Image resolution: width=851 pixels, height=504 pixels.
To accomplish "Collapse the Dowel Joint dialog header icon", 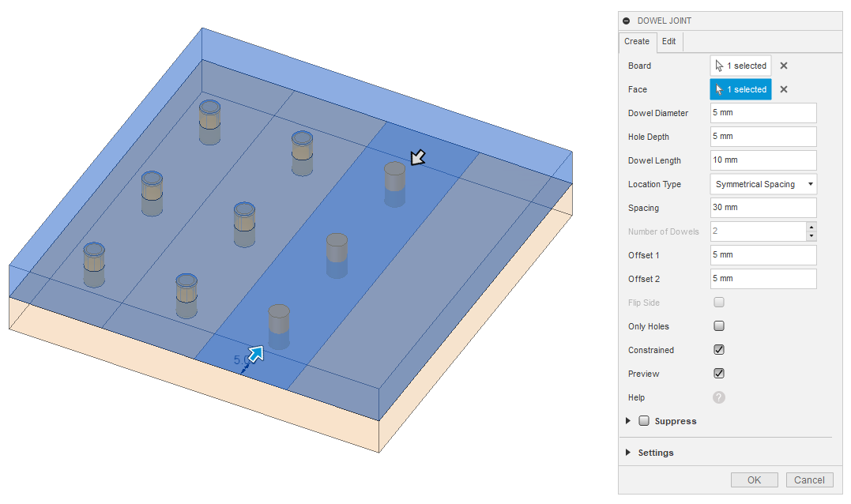I will pos(627,21).
